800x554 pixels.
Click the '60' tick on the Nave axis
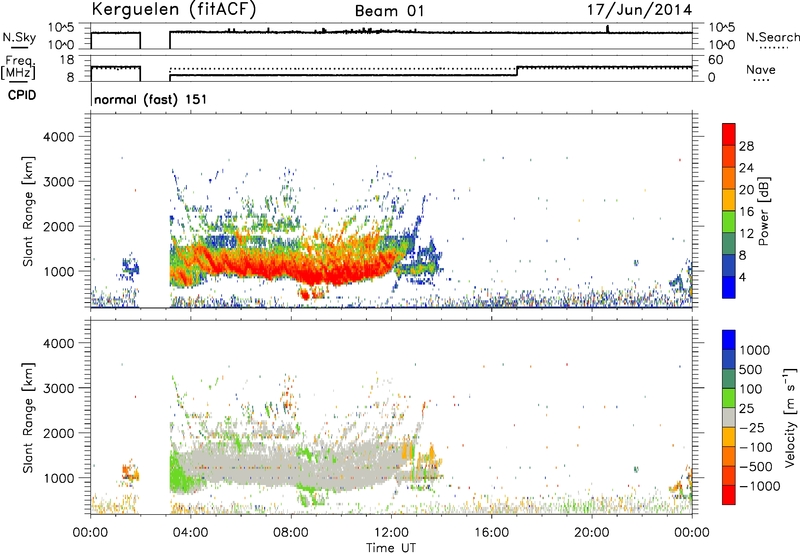pyautogui.click(x=716, y=60)
